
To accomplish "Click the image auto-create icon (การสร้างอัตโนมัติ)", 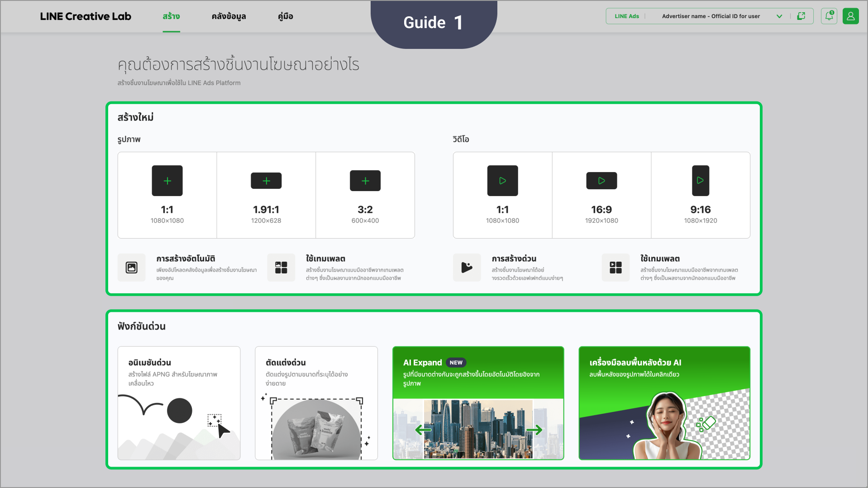I will pos(132,268).
